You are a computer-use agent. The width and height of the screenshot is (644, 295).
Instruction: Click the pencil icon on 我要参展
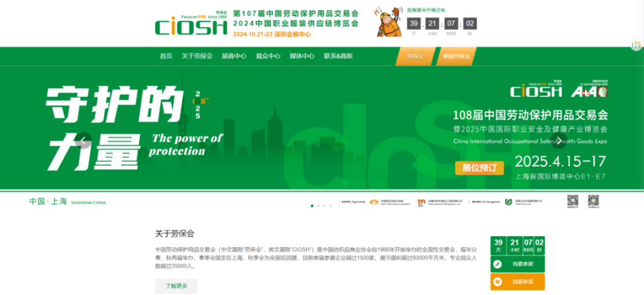pyautogui.click(x=499, y=264)
